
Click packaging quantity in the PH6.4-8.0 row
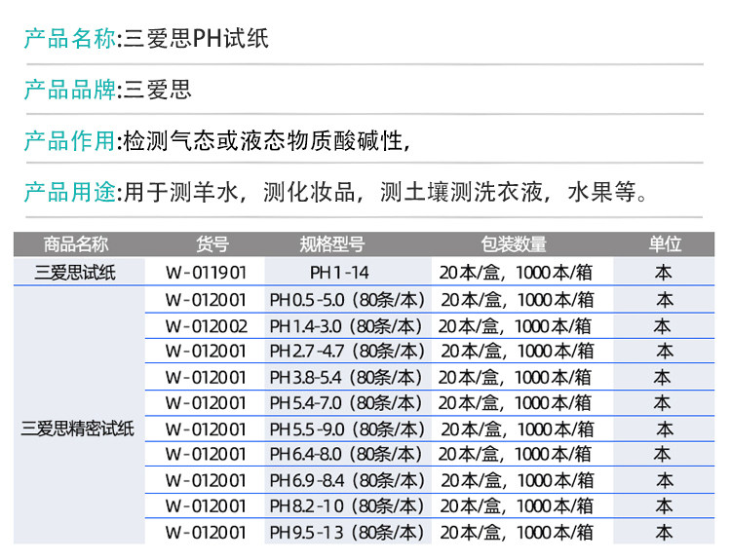pyautogui.click(x=515, y=454)
